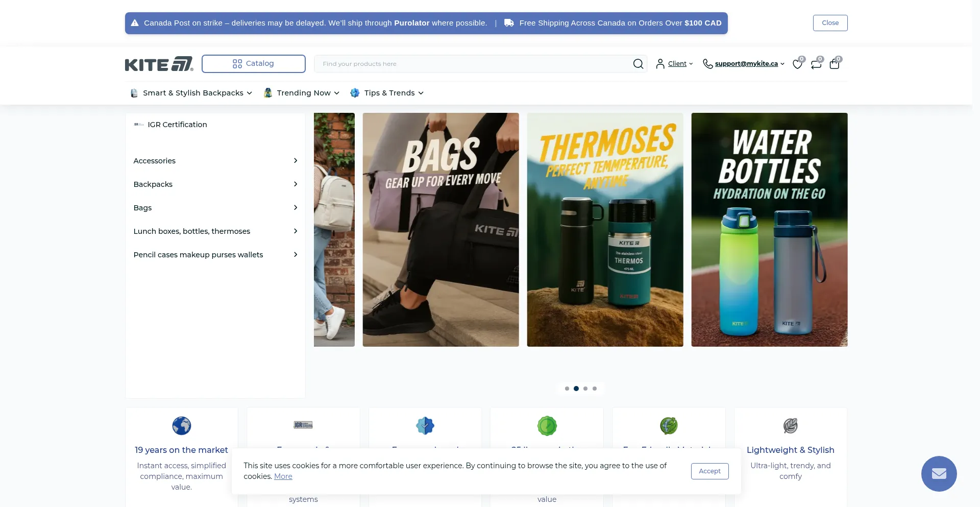
Task: Select first carousel pagination dot
Action: [567, 389]
